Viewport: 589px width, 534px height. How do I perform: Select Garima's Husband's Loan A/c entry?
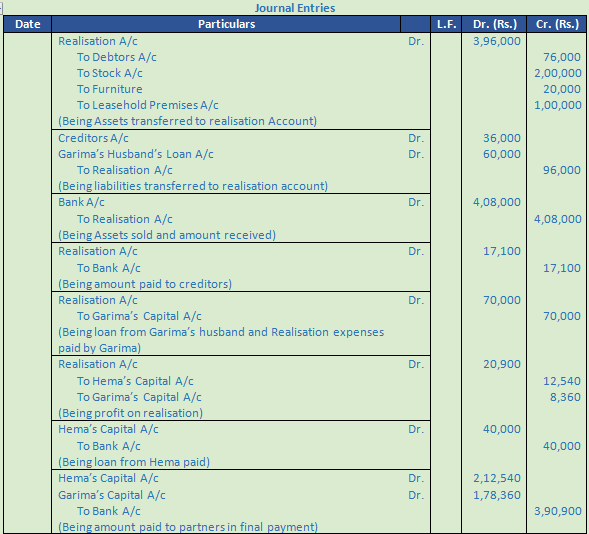click(x=136, y=154)
